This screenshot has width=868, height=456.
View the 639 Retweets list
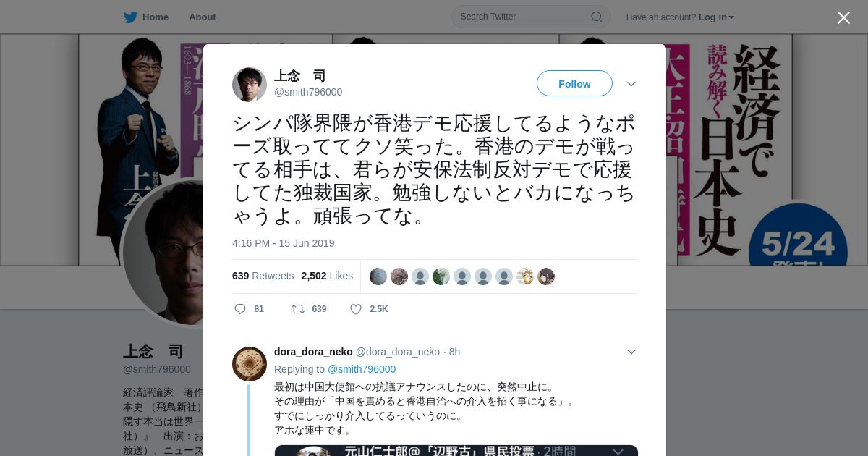(x=263, y=276)
